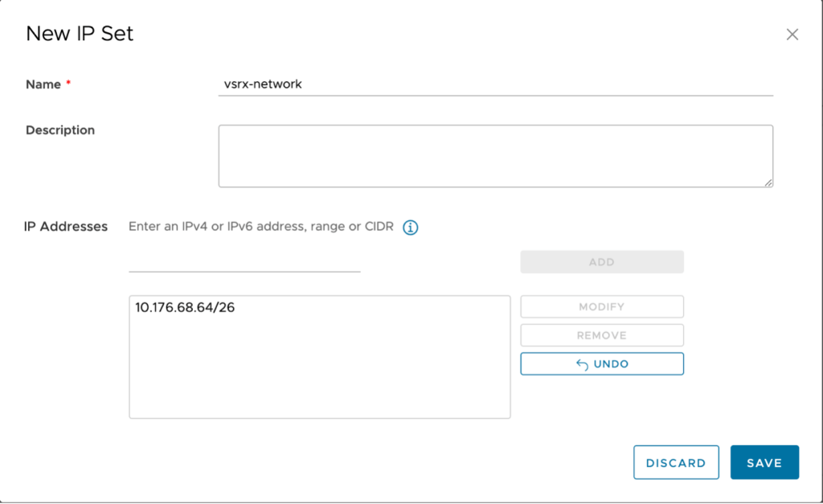The width and height of the screenshot is (823, 504).
Task: Save the vsrx-network IP set
Action: [764, 462]
